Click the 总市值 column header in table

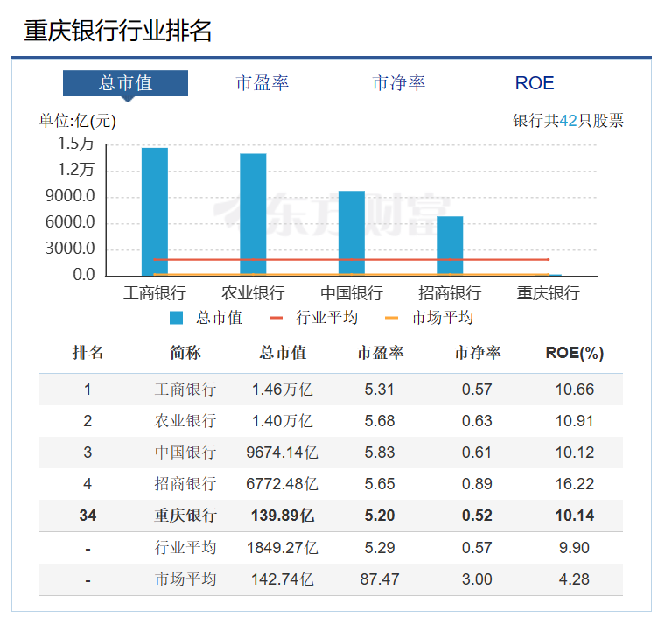(x=283, y=353)
